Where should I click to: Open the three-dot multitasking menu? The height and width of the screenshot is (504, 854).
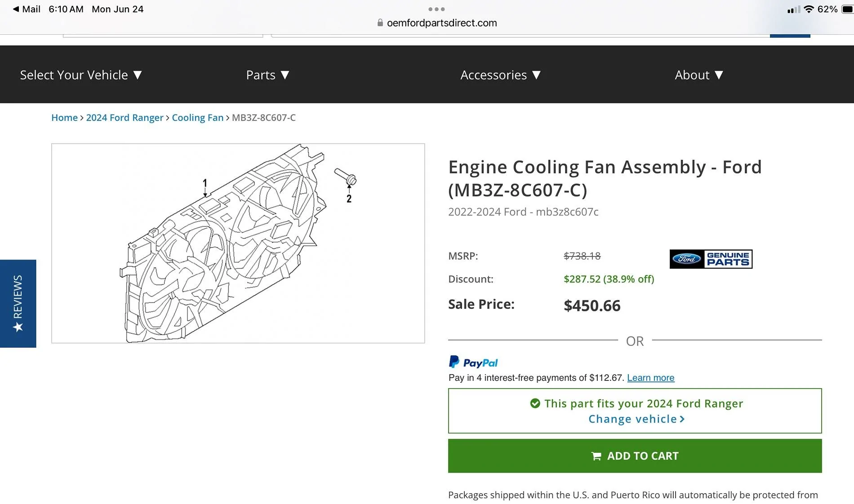(x=436, y=9)
